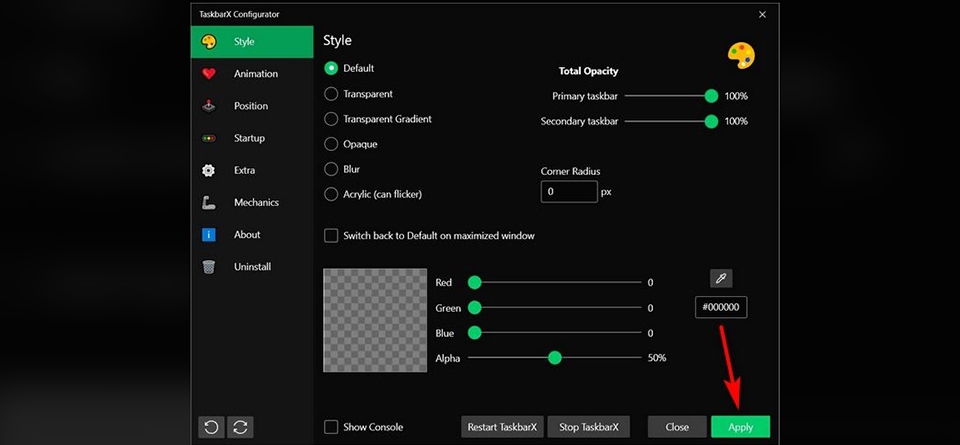This screenshot has height=445, width=960.
Task: Click the Total Opacity heading text
Action: (x=588, y=71)
